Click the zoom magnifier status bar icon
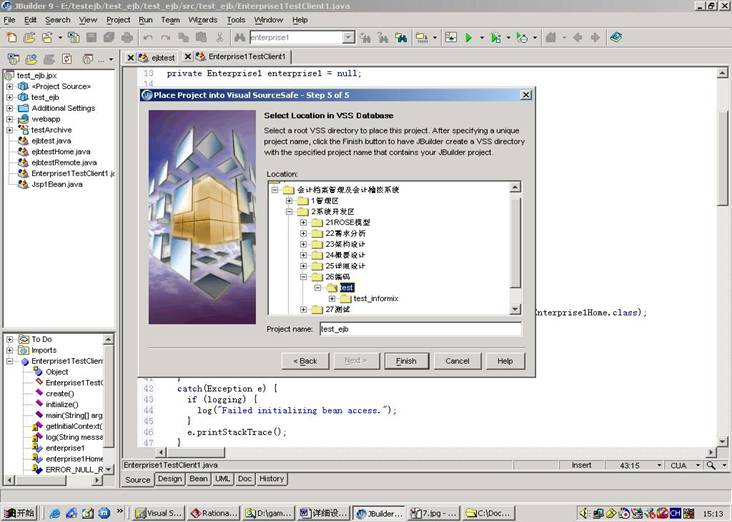732x522 pixels. (711, 465)
